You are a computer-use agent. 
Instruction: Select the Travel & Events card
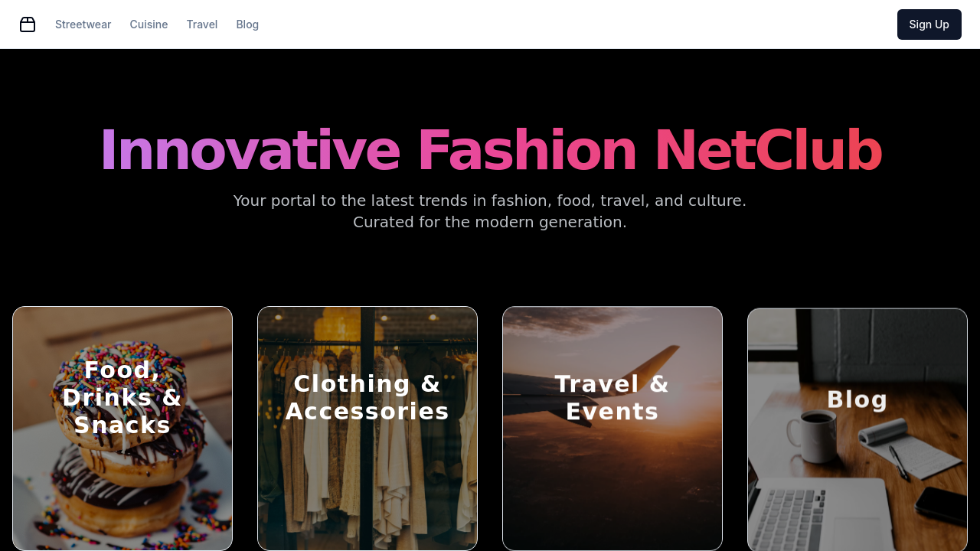click(612, 429)
